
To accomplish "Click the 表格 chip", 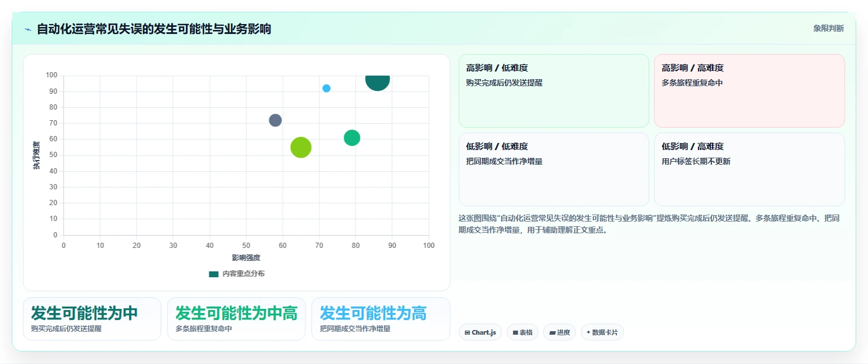I will coord(523,332).
